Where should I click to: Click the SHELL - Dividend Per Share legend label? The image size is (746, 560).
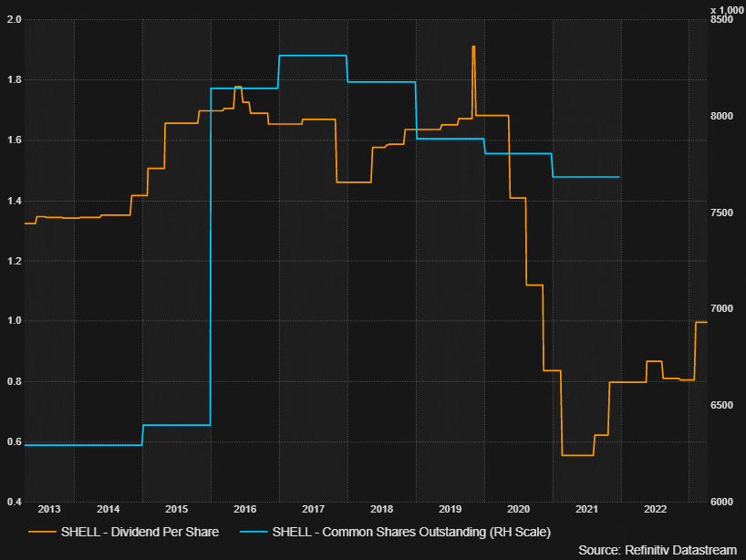(140, 532)
